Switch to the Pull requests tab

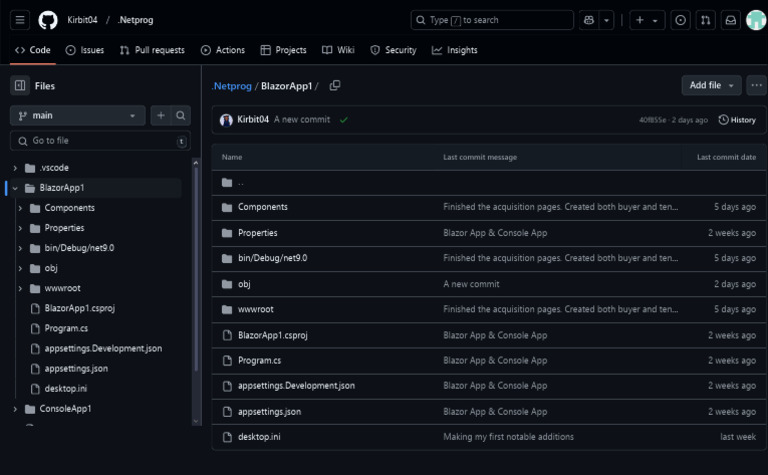coord(152,50)
